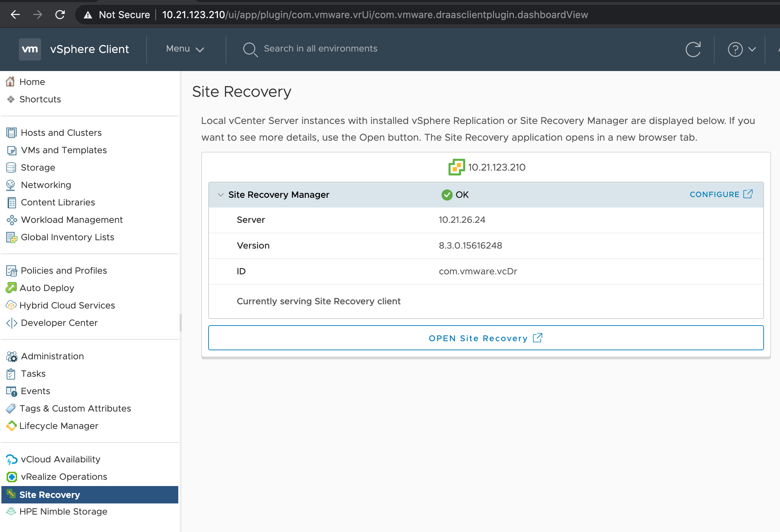780x532 pixels.
Task: Click the vRealize Operations icon
Action: click(11, 477)
